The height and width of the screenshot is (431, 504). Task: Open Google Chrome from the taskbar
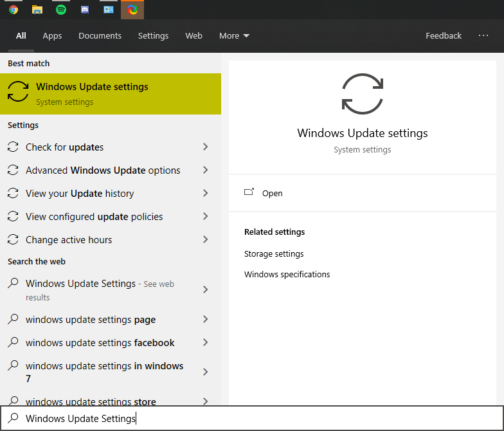point(14,10)
